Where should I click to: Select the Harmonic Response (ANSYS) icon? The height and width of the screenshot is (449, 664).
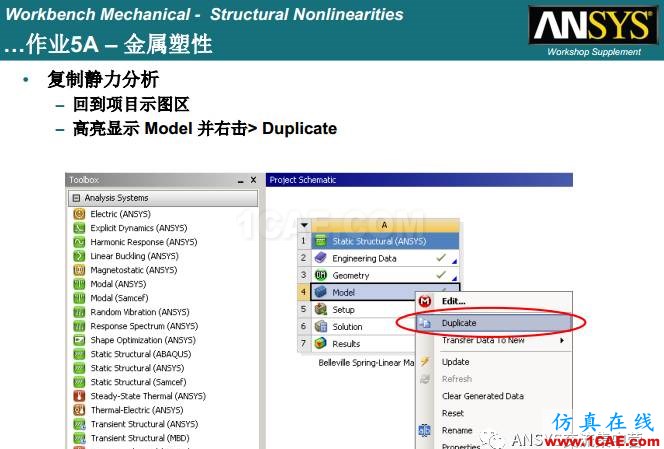(79, 242)
